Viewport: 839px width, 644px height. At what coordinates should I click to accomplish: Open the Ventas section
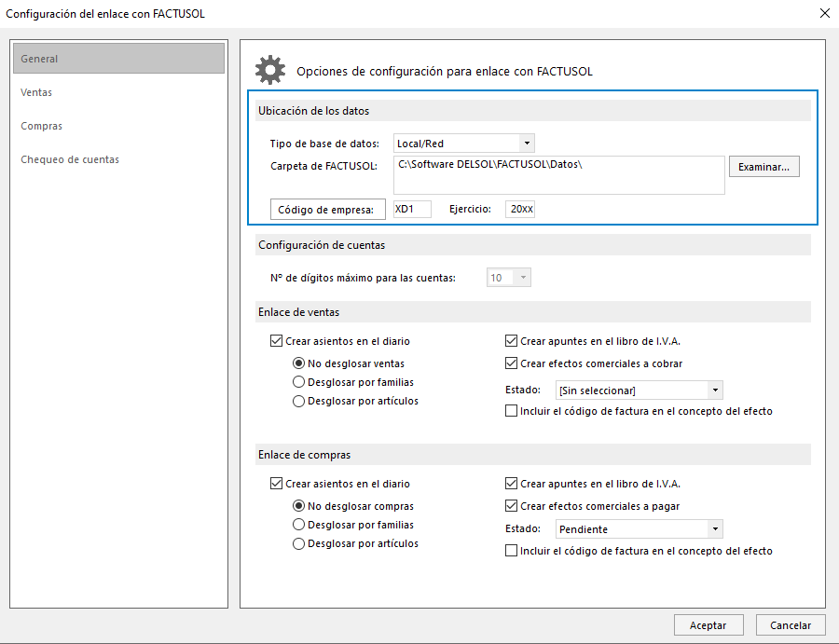(36, 92)
